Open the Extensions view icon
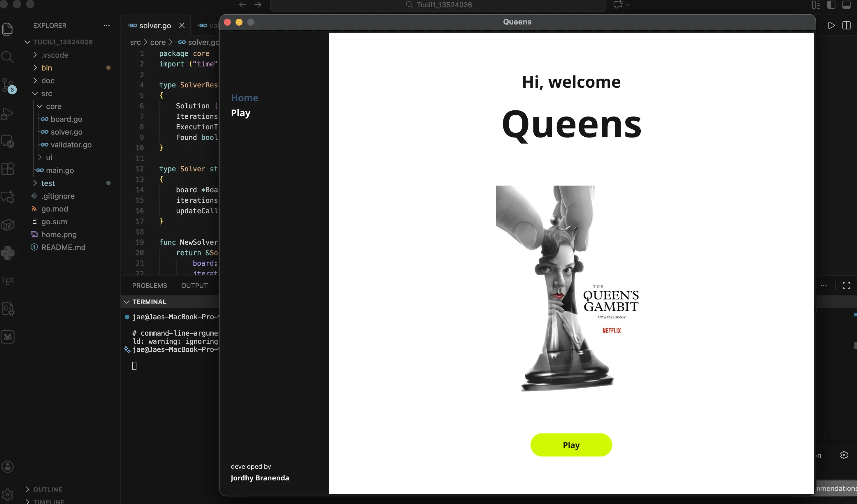The height and width of the screenshot is (504, 857). pos(8,168)
